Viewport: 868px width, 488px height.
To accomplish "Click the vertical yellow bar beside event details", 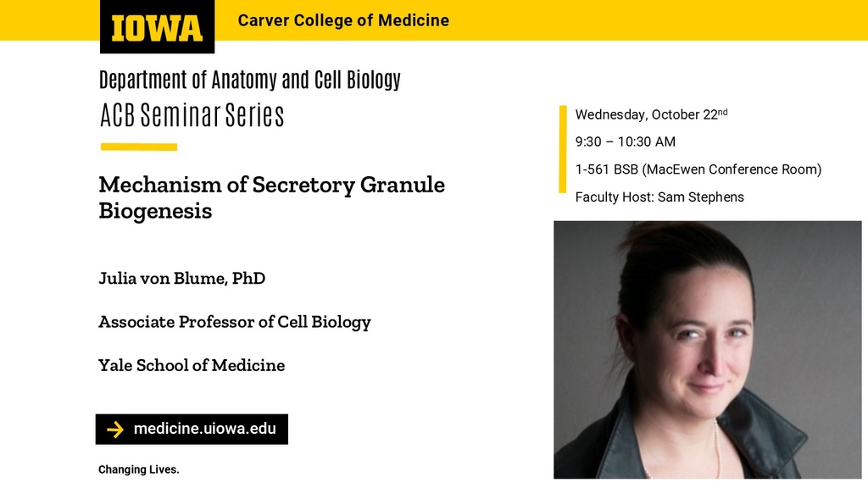I will coord(562,149).
